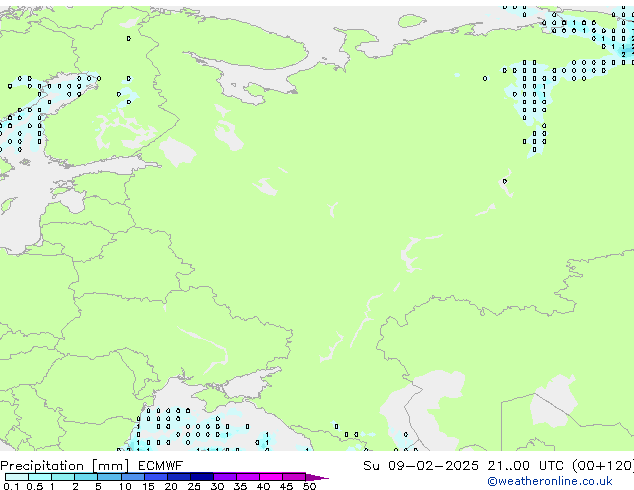Image resolution: width=634 pixels, height=490 pixels.
Task: Select the 35 to 40 mm legend swatch
Action: coord(247,477)
